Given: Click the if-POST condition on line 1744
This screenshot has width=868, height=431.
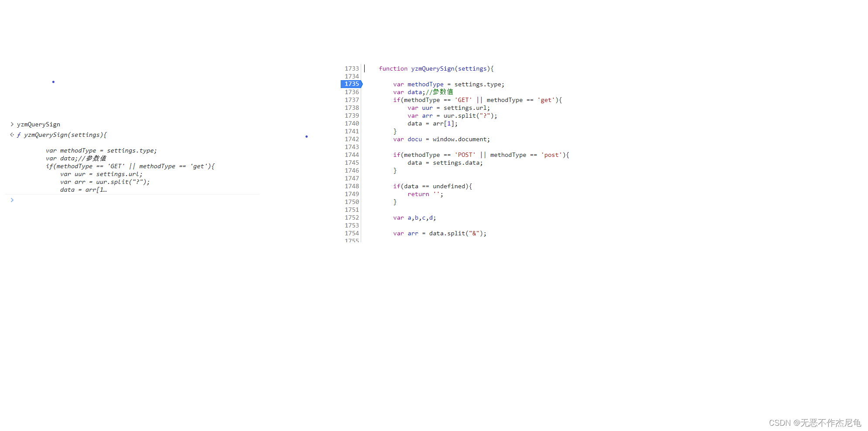Looking at the screenshot, I should click(x=481, y=155).
